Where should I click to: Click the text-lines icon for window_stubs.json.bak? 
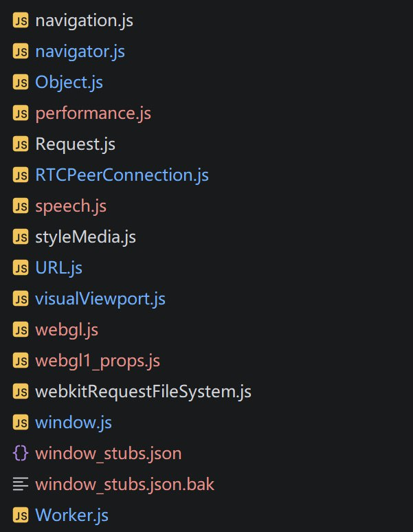coord(21,485)
